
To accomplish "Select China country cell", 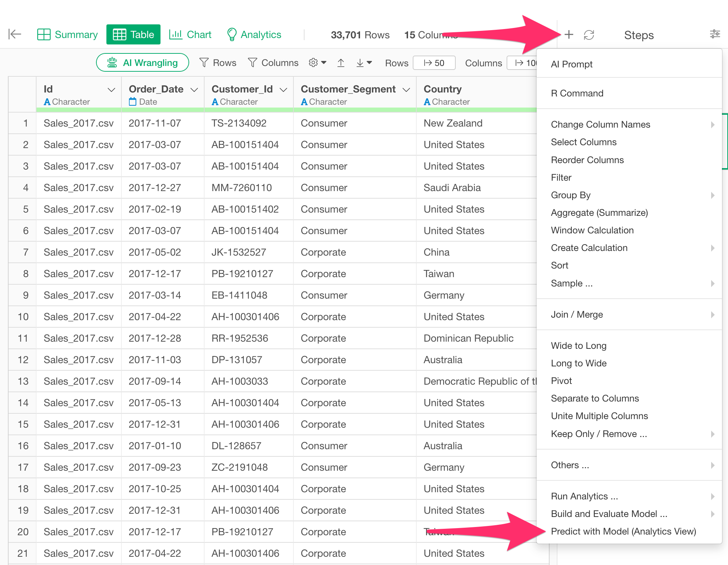I will point(476,252).
